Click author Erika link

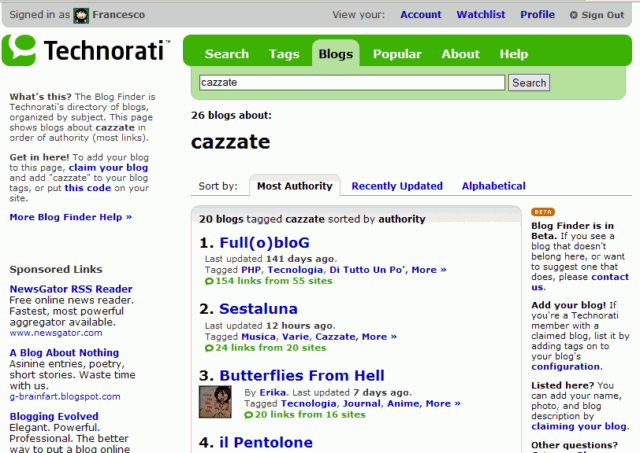(x=273, y=393)
